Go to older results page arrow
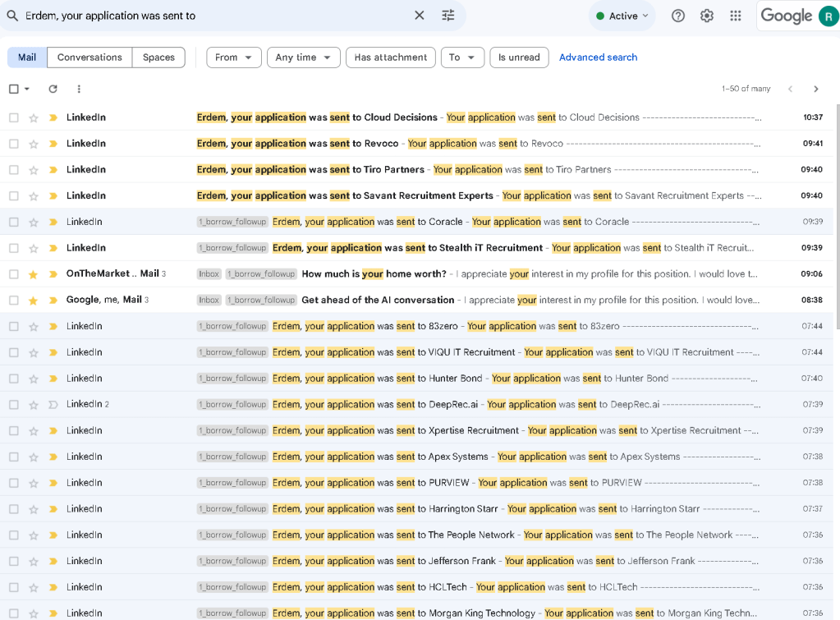The height and width of the screenshot is (620, 840). [816, 89]
